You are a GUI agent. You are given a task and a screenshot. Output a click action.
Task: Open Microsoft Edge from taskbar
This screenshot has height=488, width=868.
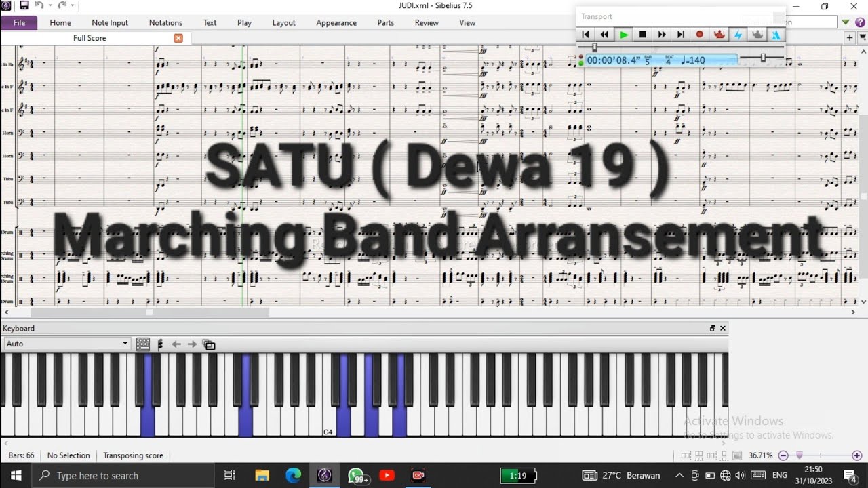(x=293, y=476)
